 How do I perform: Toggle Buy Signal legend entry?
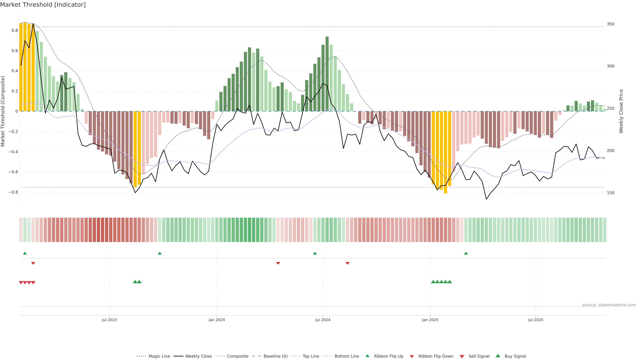tap(515, 356)
